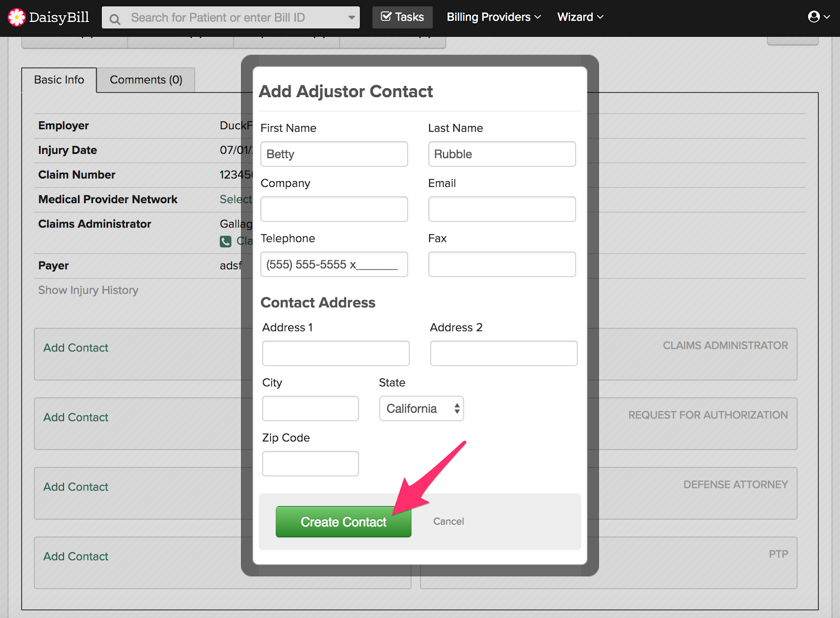
Task: Click the Injury Date label
Action: (x=68, y=150)
